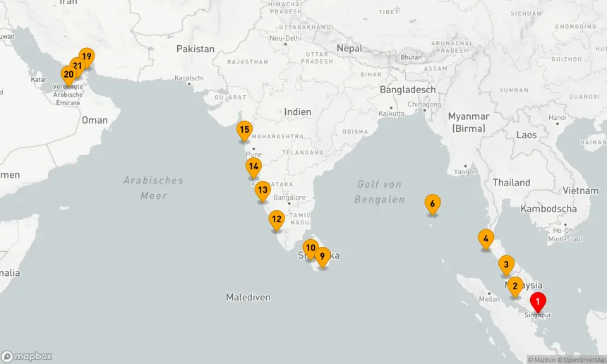Click the red map marker 1 at Singapur
This screenshot has width=607, height=364.
click(538, 302)
